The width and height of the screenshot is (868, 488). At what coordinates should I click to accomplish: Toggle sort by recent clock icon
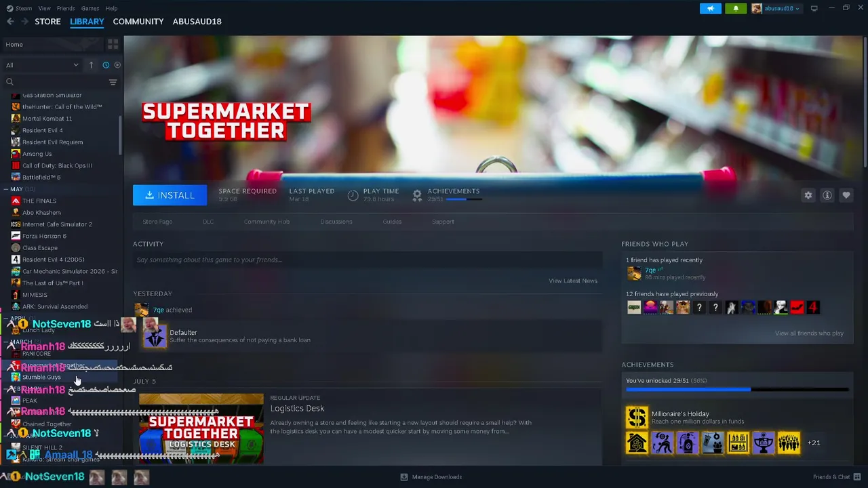pos(106,65)
